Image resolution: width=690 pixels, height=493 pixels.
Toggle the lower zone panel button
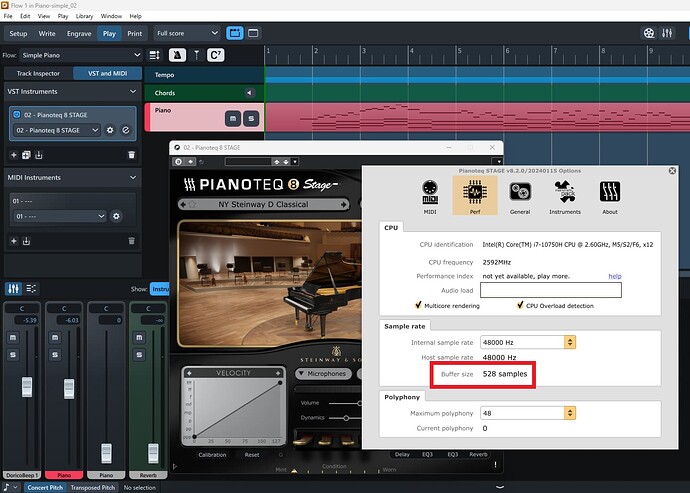[253, 33]
